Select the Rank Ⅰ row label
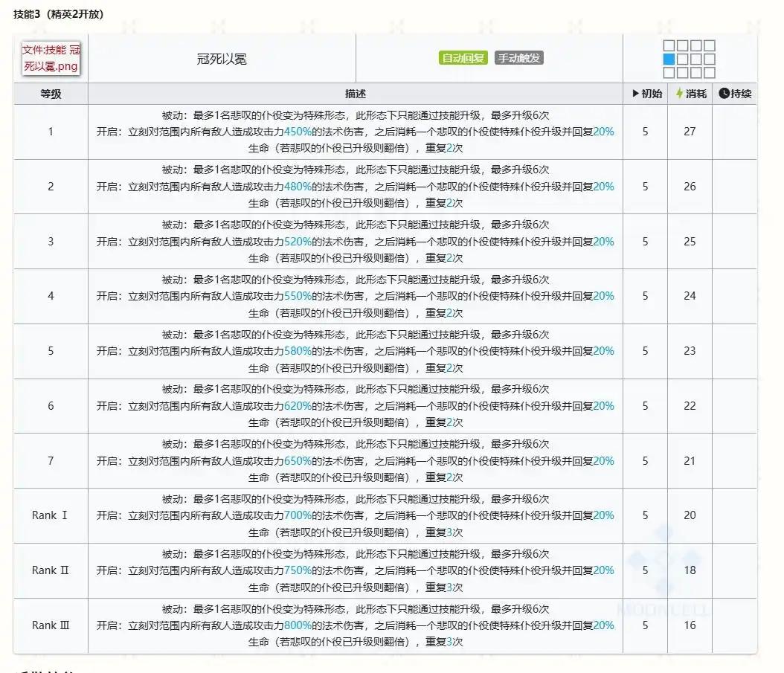The height and width of the screenshot is (673, 784). pyautogui.click(x=51, y=515)
